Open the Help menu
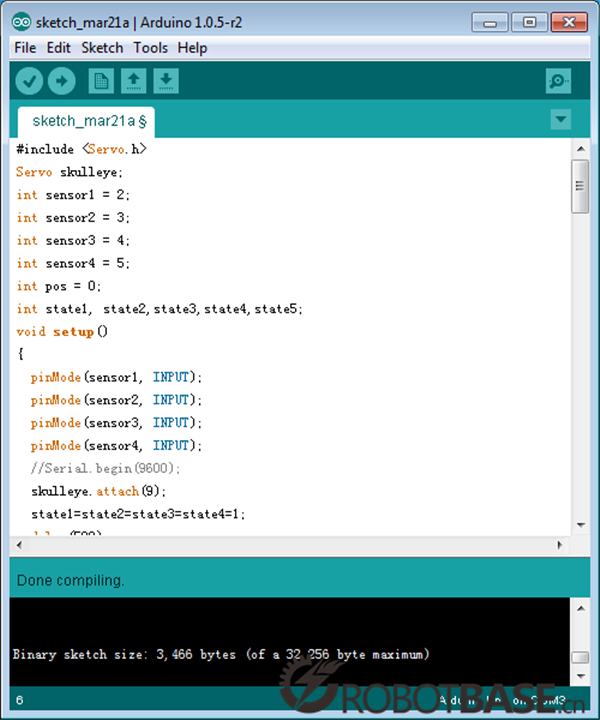The height and width of the screenshot is (720, 600). pos(192,47)
